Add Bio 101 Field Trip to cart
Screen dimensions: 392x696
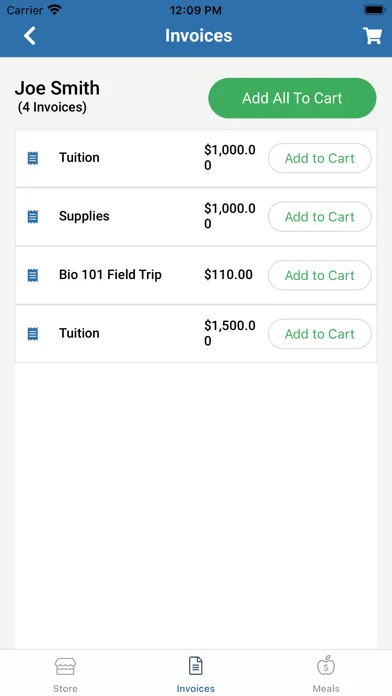click(x=320, y=275)
